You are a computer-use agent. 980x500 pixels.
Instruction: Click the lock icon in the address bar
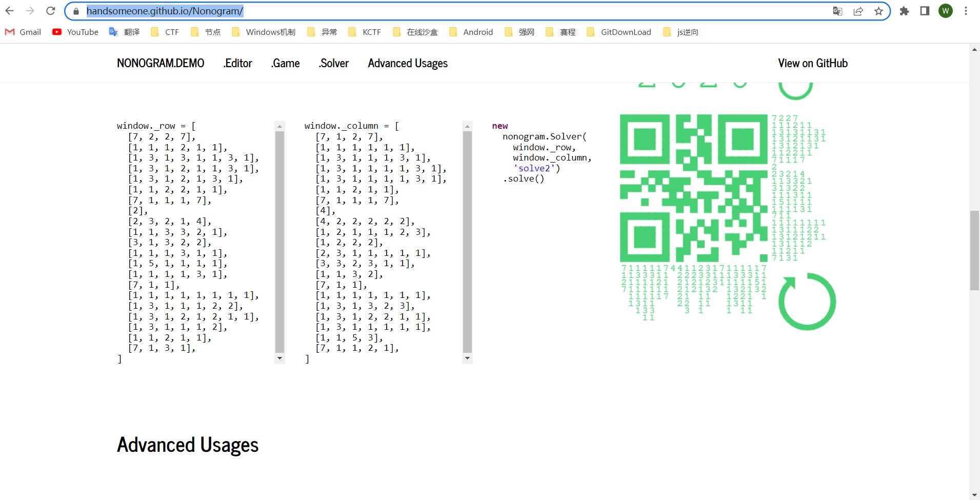click(x=76, y=11)
